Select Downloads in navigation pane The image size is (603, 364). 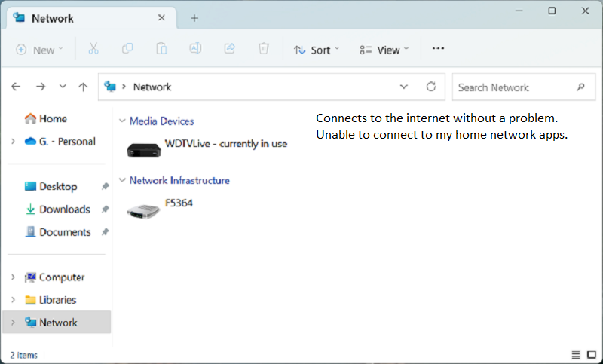click(x=64, y=210)
